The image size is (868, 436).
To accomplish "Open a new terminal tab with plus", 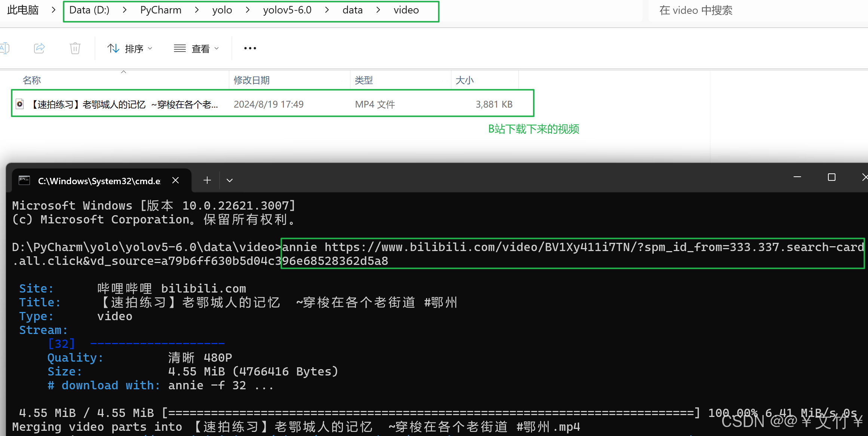I will (x=207, y=180).
